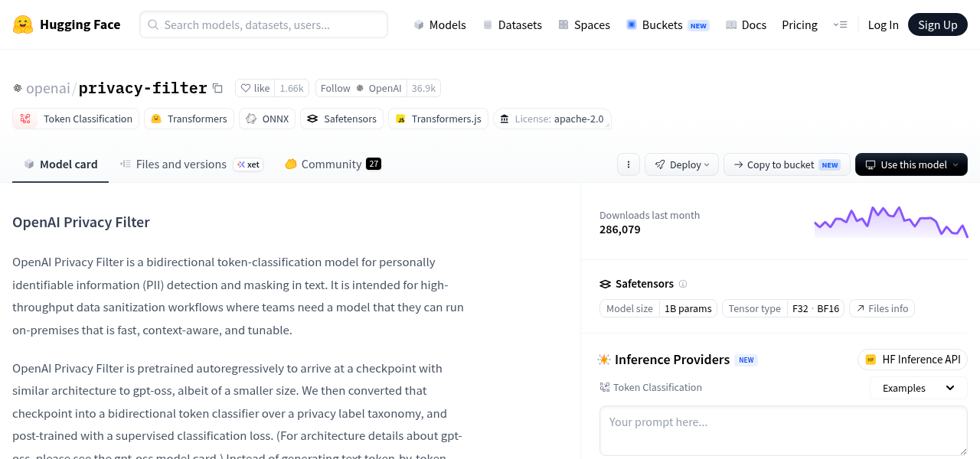
Task: Click the Sign Up button
Action: pyautogui.click(x=938, y=24)
